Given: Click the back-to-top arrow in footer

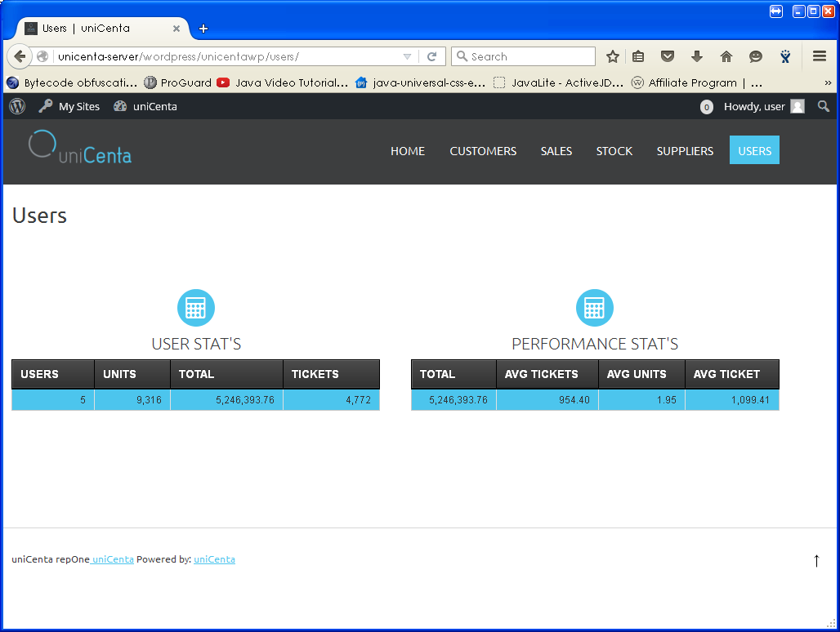Looking at the screenshot, I should coord(816,560).
